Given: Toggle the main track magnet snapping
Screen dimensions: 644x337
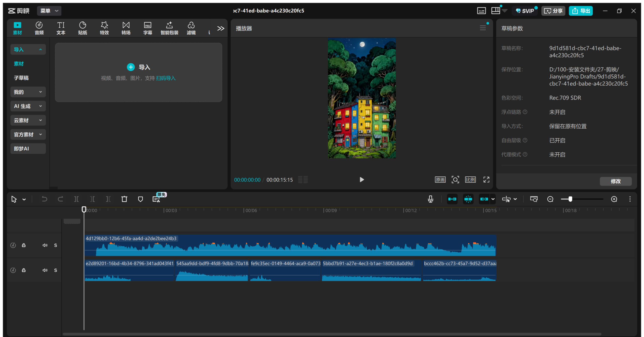Looking at the screenshot, I should (x=452, y=199).
